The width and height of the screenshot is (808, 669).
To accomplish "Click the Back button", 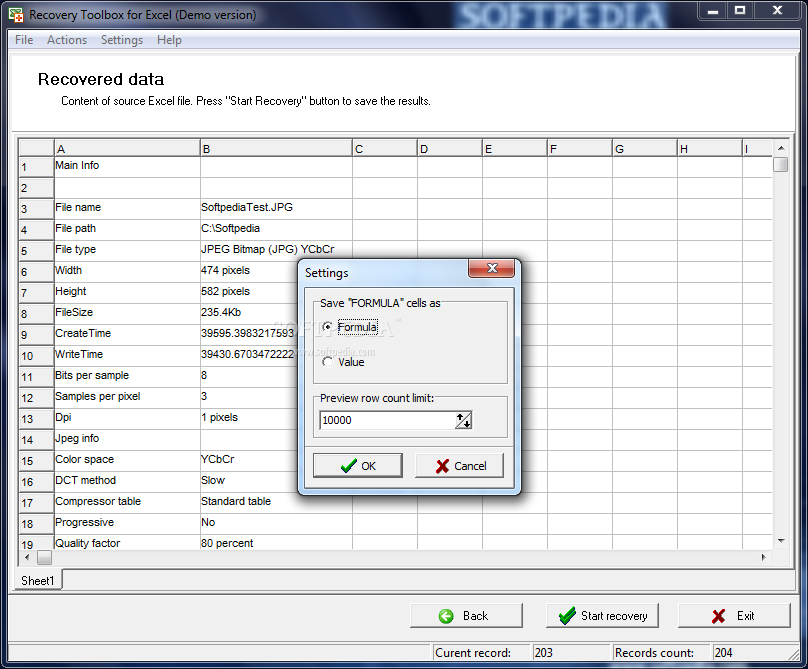I will coord(466,616).
